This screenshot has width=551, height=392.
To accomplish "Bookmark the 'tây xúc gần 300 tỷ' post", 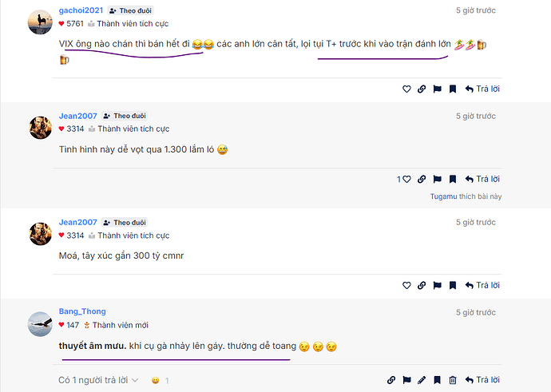I will (453, 286).
